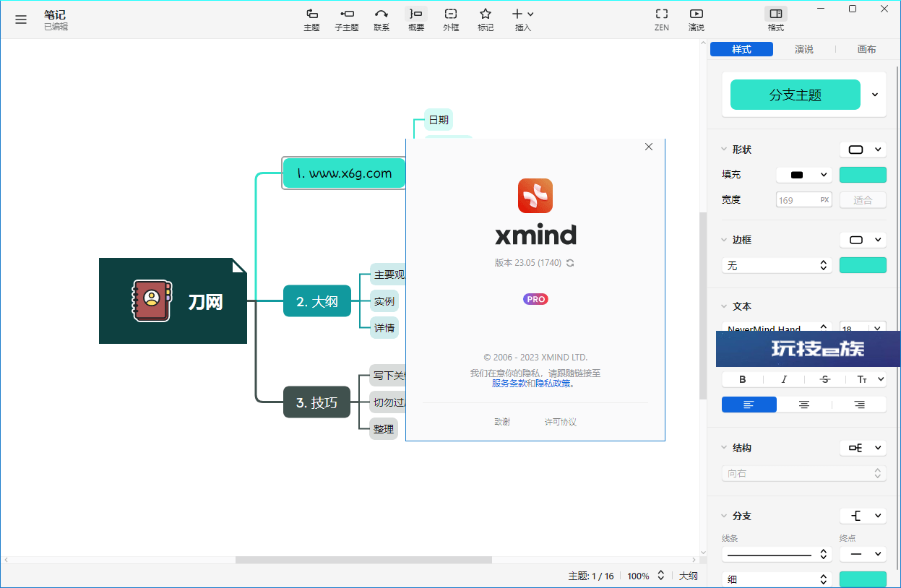Apply the 外框 boundary tool

coord(451,20)
